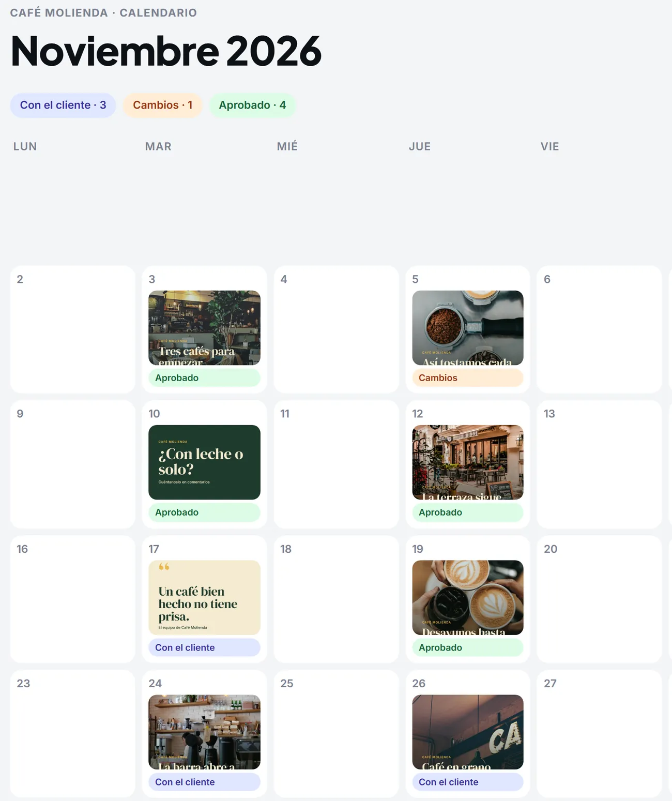This screenshot has height=801, width=672.
Task: Click the "LUN" column header
Action: (x=25, y=146)
